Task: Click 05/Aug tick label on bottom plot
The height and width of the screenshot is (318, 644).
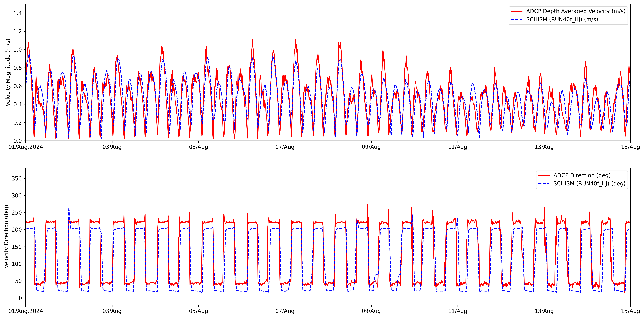Action: 198,311
